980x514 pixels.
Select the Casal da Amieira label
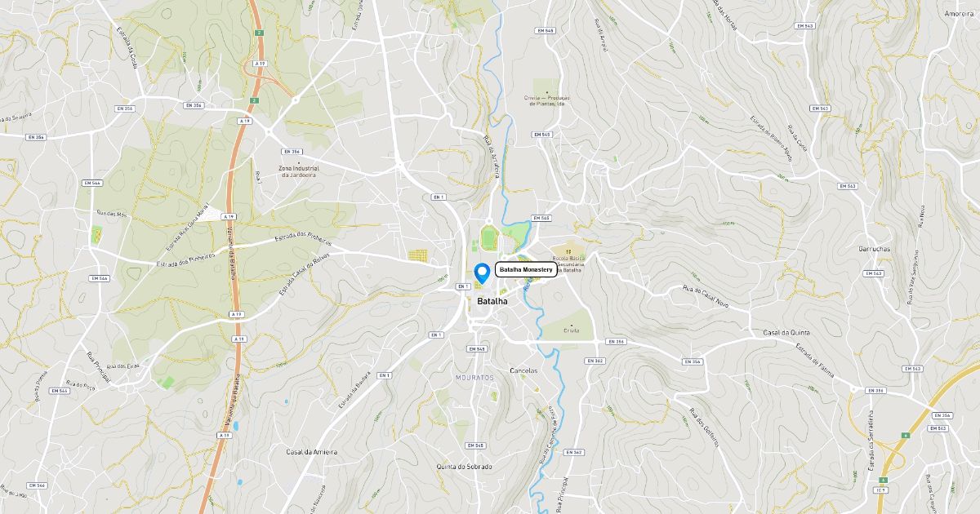pos(312,451)
